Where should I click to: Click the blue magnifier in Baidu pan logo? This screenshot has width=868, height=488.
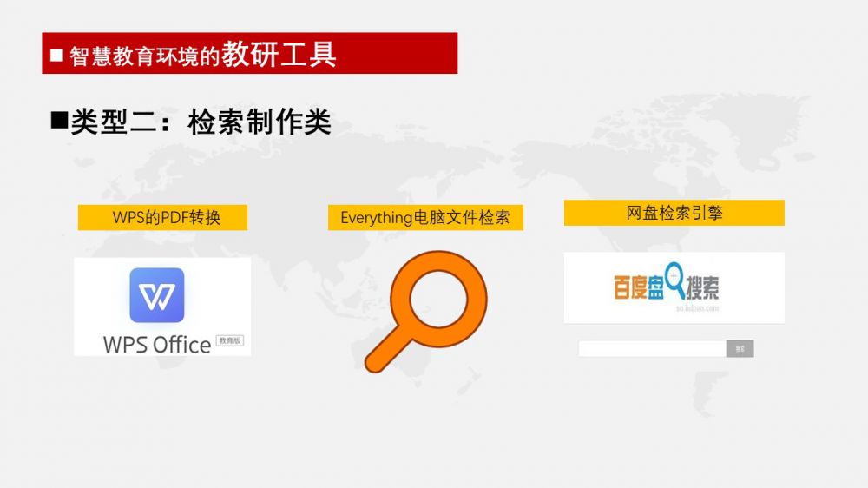(674, 277)
